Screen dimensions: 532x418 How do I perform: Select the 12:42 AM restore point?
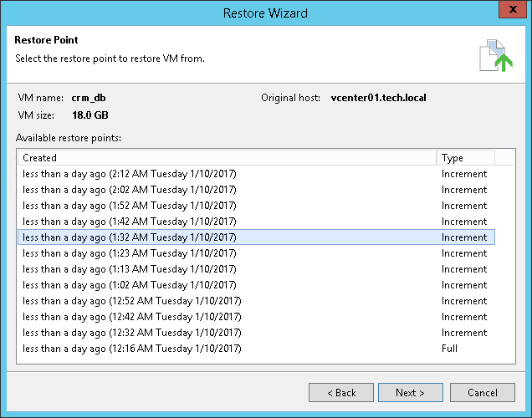pyautogui.click(x=257, y=317)
